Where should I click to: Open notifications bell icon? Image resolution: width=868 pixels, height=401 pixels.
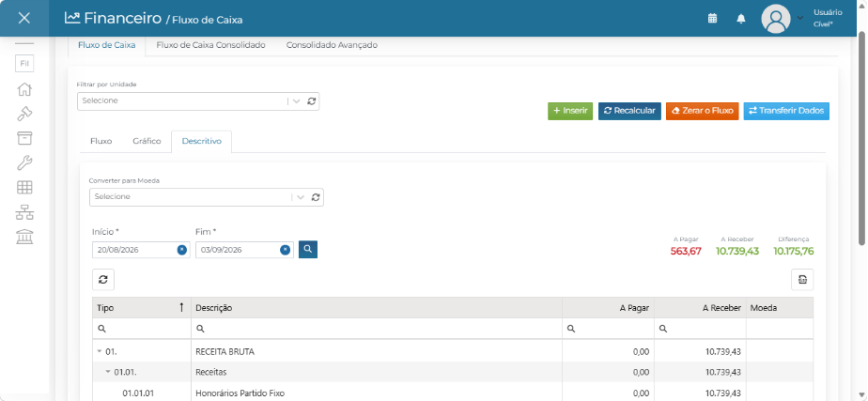[x=741, y=19]
